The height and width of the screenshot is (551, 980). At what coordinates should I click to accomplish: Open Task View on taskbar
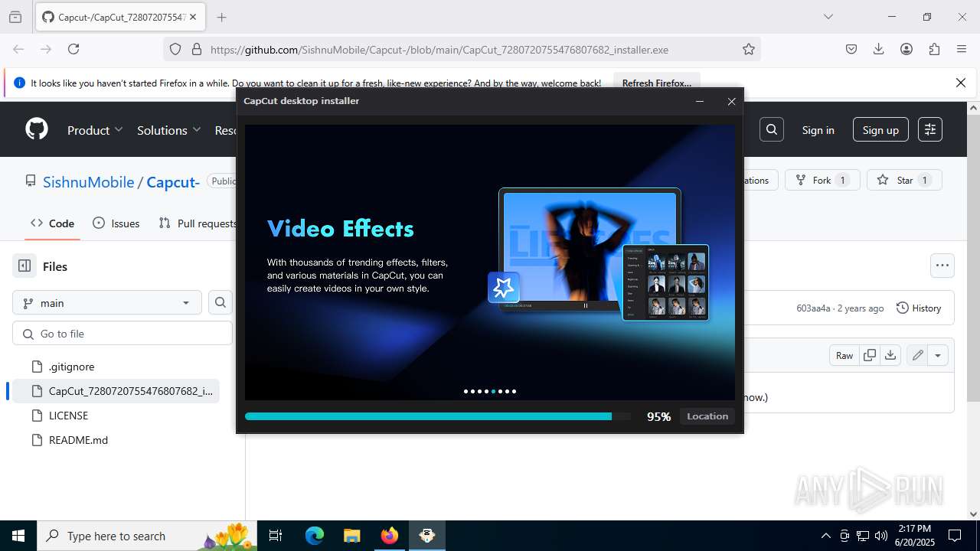pos(276,536)
